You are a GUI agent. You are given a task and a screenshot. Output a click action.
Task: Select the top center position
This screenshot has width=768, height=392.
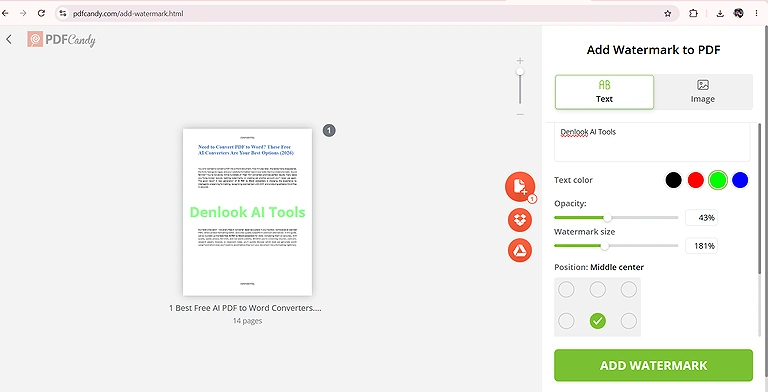[598, 290]
